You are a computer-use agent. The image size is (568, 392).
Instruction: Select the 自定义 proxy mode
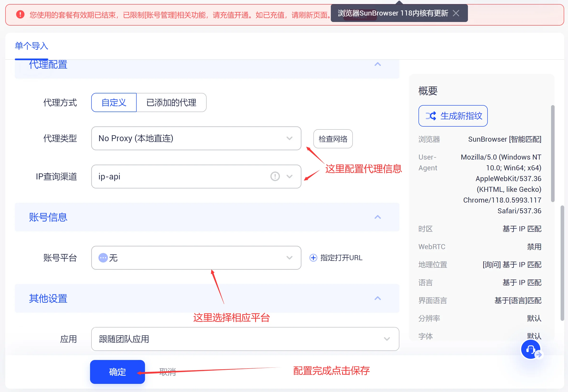click(114, 102)
